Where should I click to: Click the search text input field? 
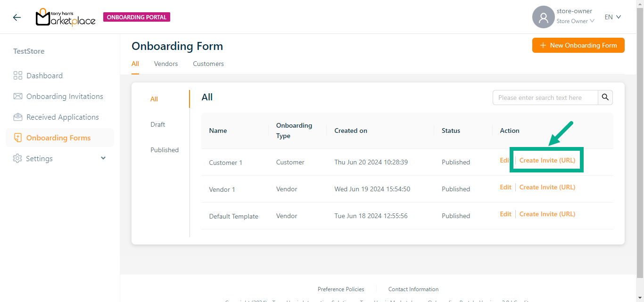point(545,98)
